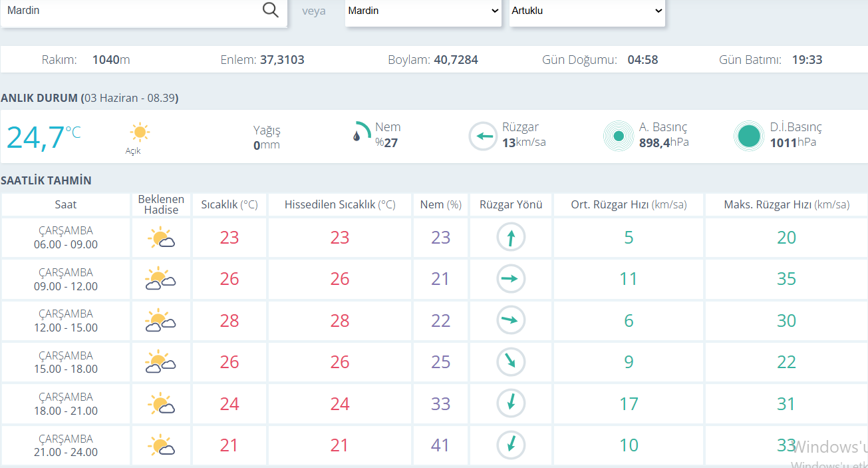Open the Mardin province dropdown
This screenshot has height=468, width=868.
click(x=423, y=11)
